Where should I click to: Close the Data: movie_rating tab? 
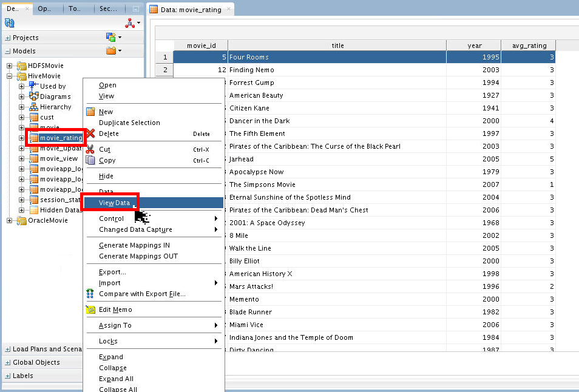pos(229,9)
